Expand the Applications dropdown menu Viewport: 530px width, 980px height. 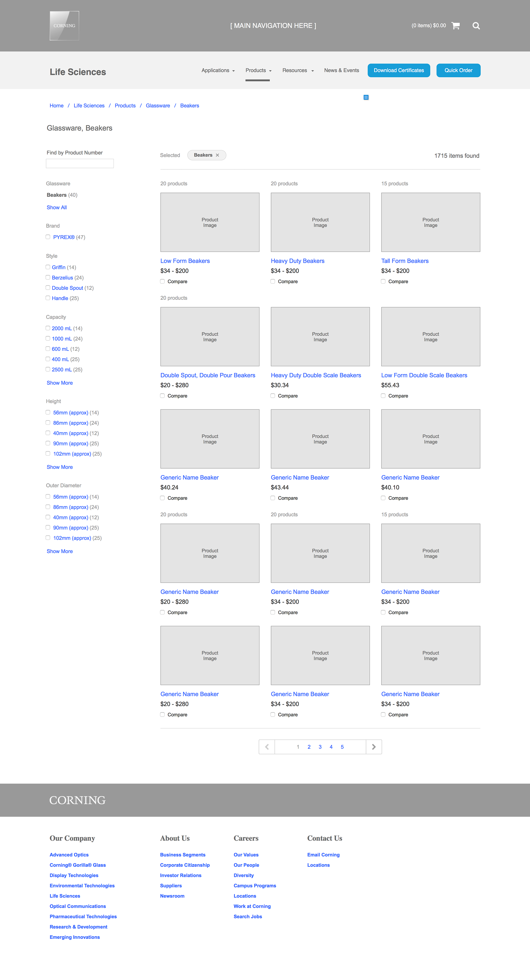coord(218,71)
